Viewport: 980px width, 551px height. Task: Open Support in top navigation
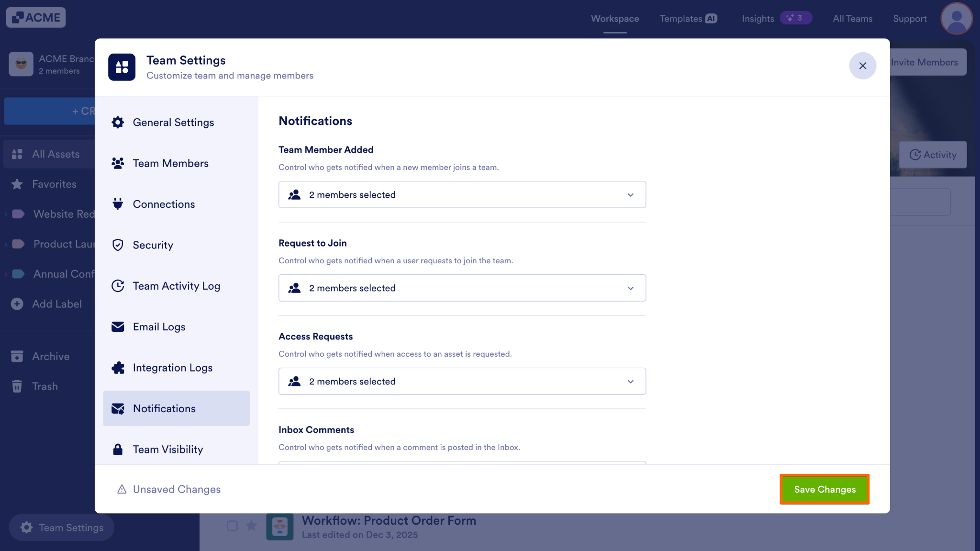point(910,19)
